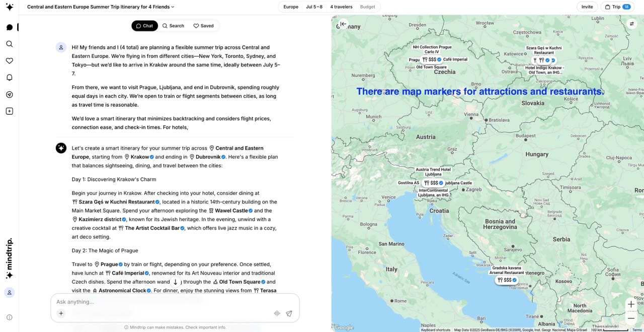Screen dimensions: 644x332
Task: Collapse the map panel using the arrow icon
Action: [343, 24]
